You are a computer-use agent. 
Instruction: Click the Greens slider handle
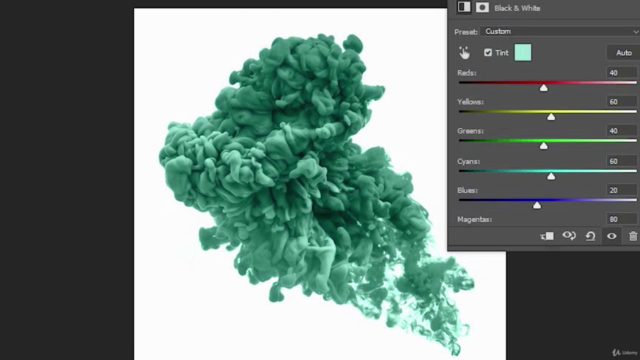click(x=543, y=146)
